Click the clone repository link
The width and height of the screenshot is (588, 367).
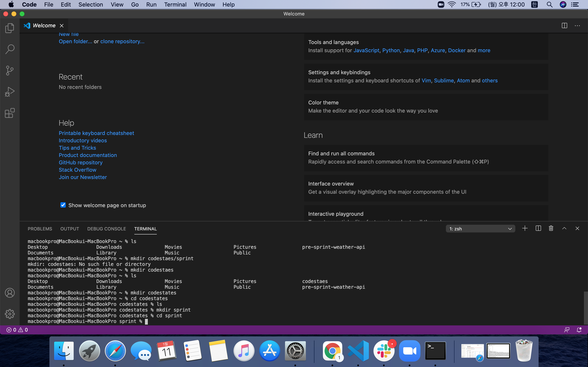coord(122,41)
